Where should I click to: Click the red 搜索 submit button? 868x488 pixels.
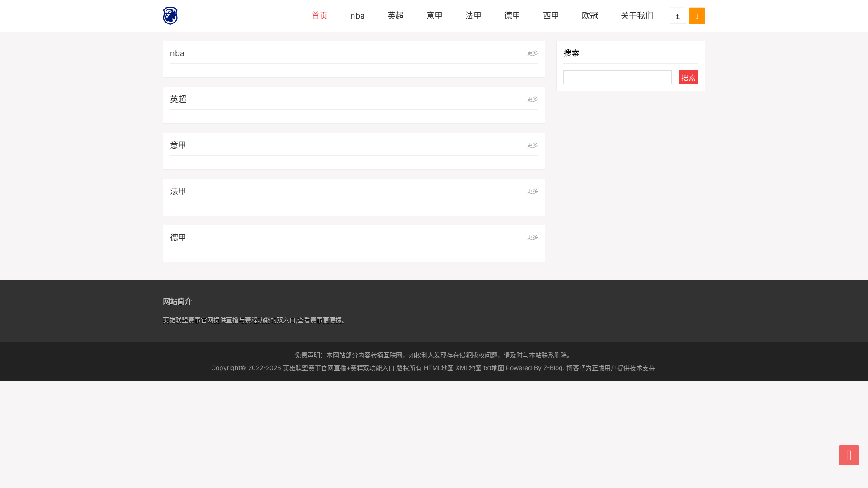[x=689, y=77]
